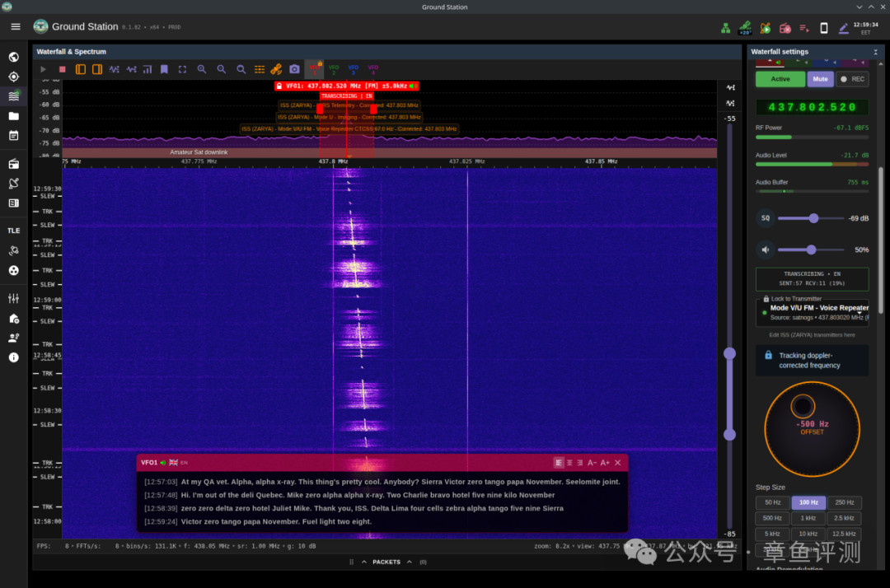Click the red radio disconnected icon
Image resolution: width=890 pixels, height=588 pixels.
coord(785,28)
